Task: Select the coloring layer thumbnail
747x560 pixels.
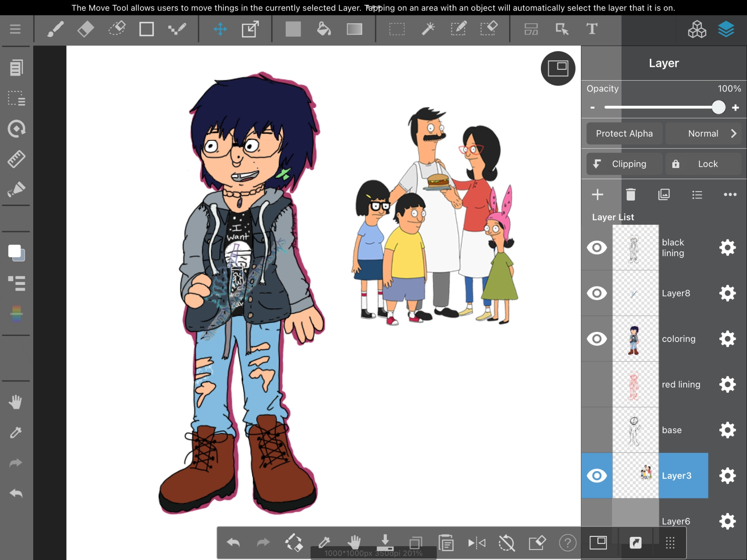Action: point(635,339)
